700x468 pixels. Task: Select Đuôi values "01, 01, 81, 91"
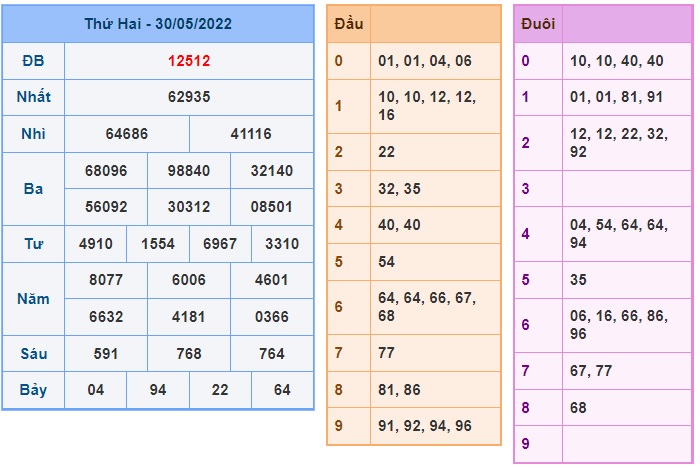click(x=617, y=97)
